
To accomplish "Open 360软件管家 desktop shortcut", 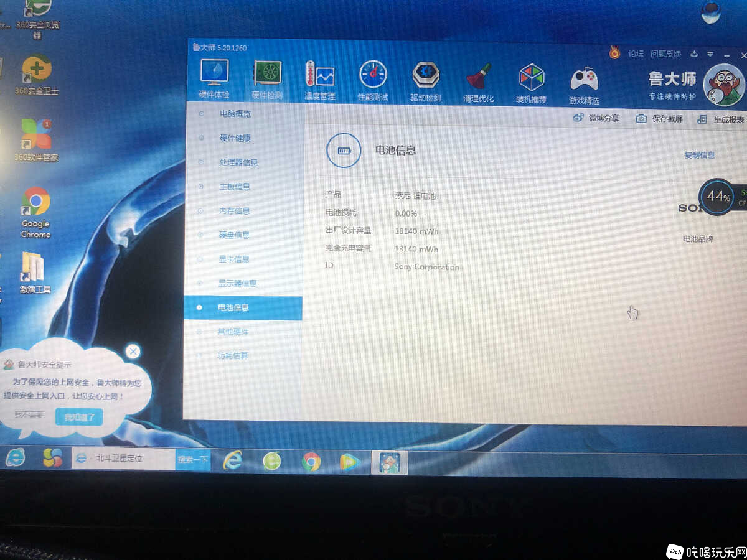I will click(x=37, y=141).
